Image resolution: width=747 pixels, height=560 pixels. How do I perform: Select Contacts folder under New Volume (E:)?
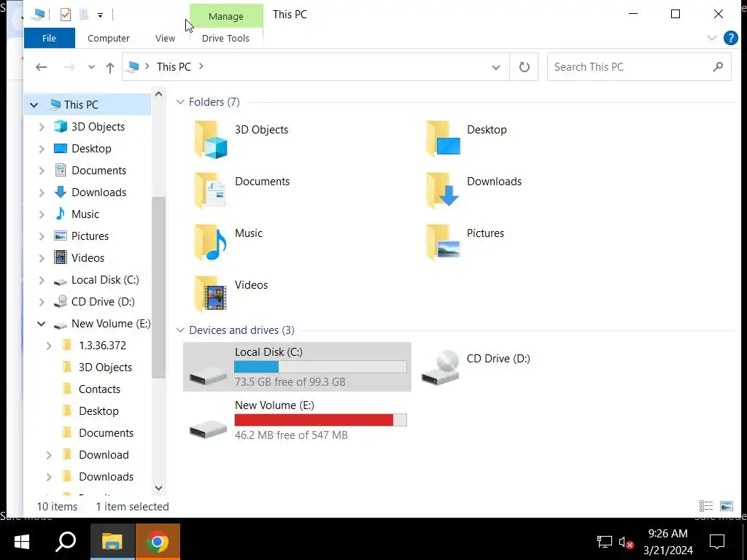click(x=99, y=389)
